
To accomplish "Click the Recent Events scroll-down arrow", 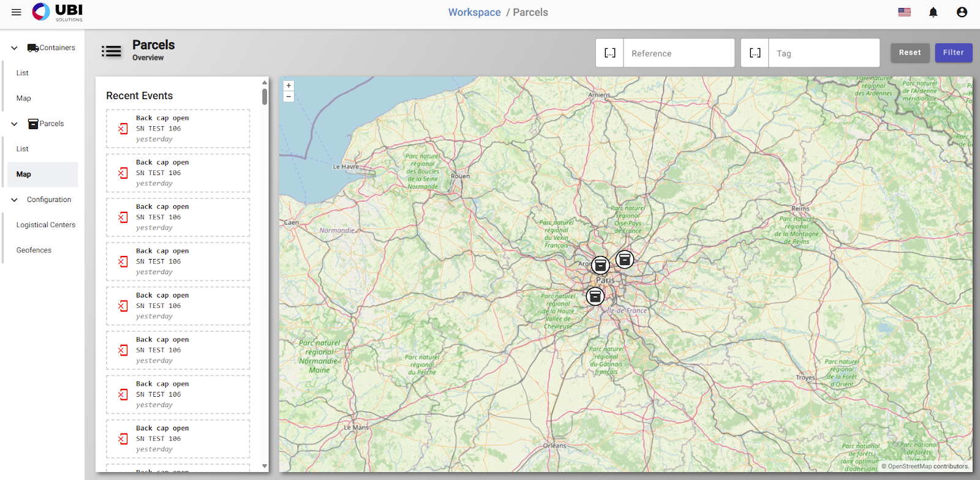I will click(265, 466).
